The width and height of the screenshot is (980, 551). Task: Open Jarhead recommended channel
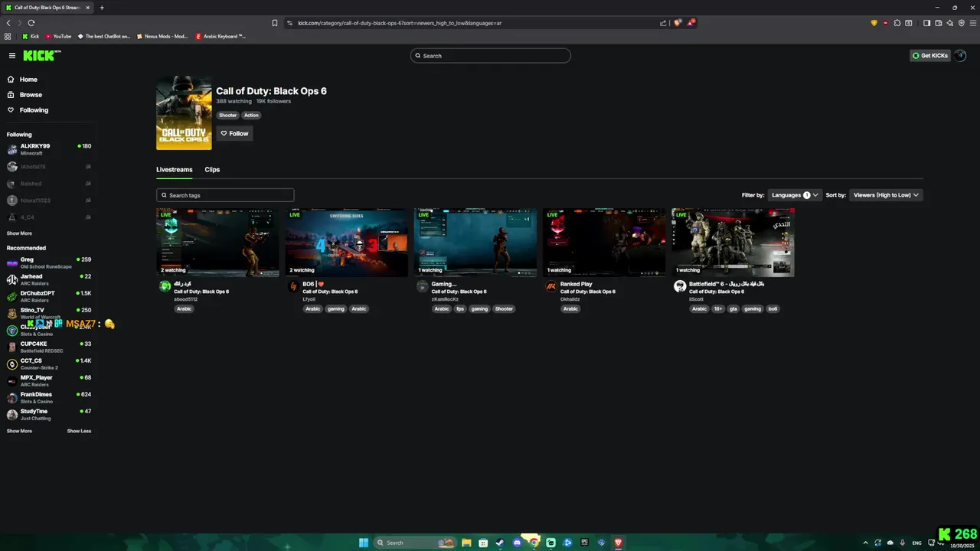[x=49, y=279]
